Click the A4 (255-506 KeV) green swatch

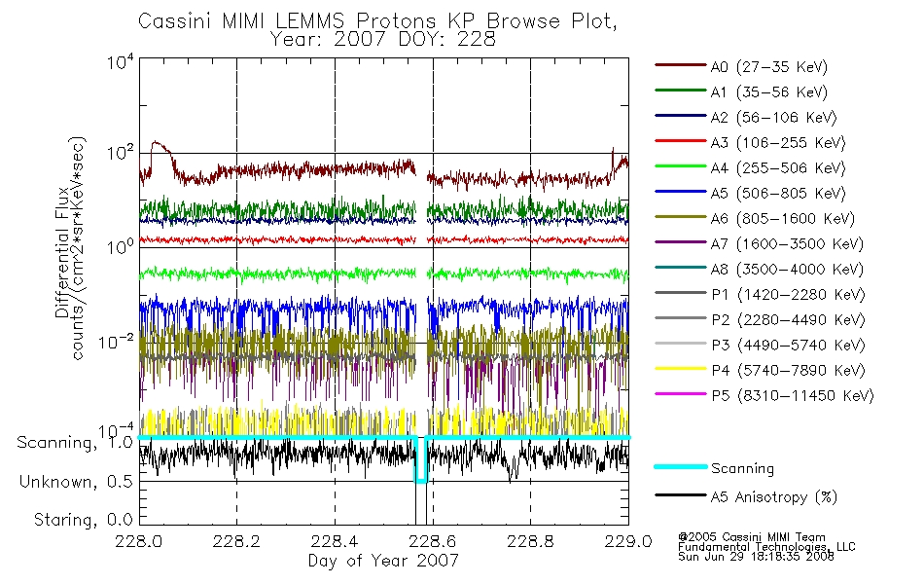pyautogui.click(x=681, y=166)
